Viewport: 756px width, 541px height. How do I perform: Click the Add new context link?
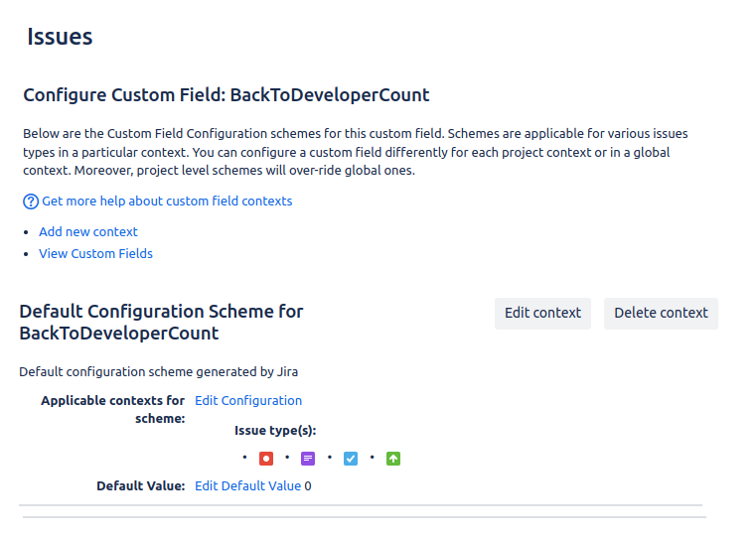pyautogui.click(x=88, y=231)
